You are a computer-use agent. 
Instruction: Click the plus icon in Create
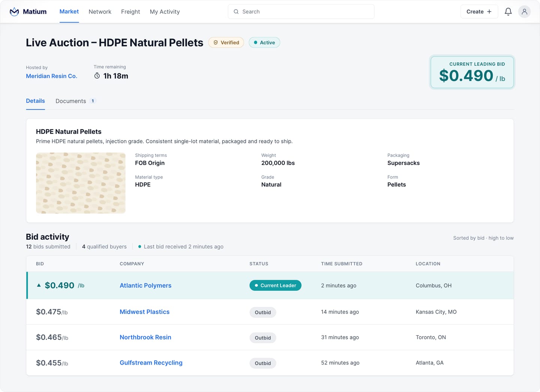point(489,12)
